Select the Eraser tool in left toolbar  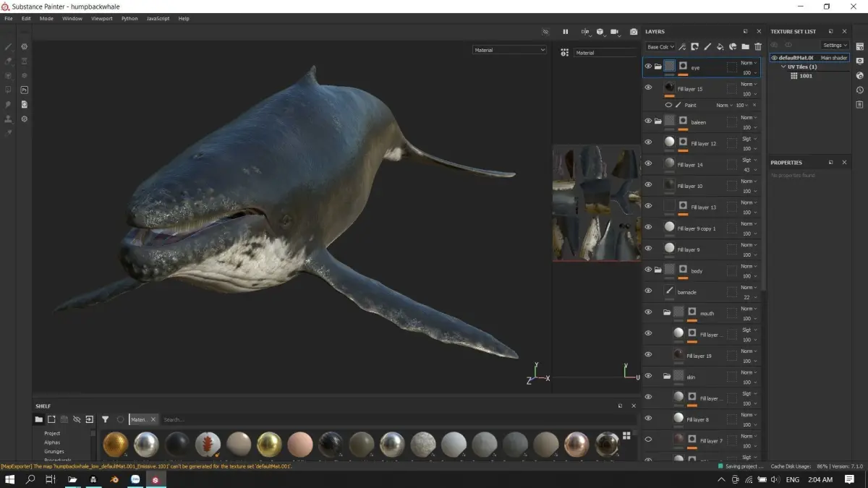(x=9, y=61)
